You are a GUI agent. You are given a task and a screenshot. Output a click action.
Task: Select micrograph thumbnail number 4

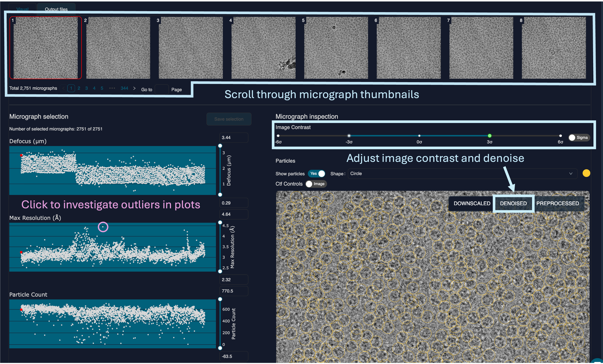[263, 48]
